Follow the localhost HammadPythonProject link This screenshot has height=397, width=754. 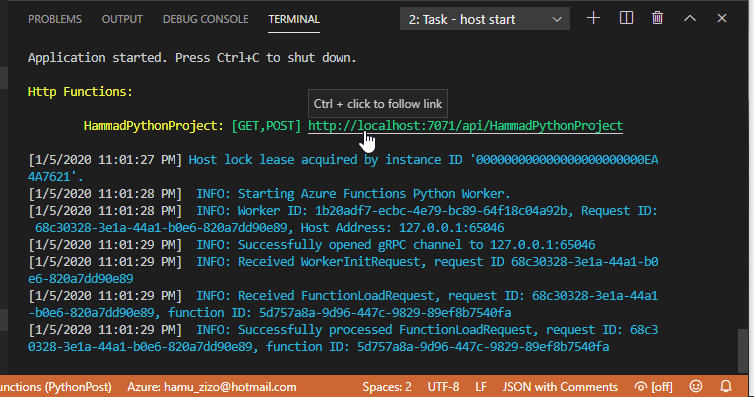[x=465, y=126]
